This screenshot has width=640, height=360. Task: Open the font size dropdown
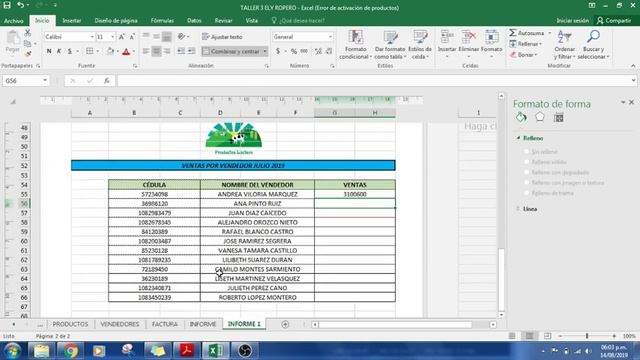coord(113,37)
